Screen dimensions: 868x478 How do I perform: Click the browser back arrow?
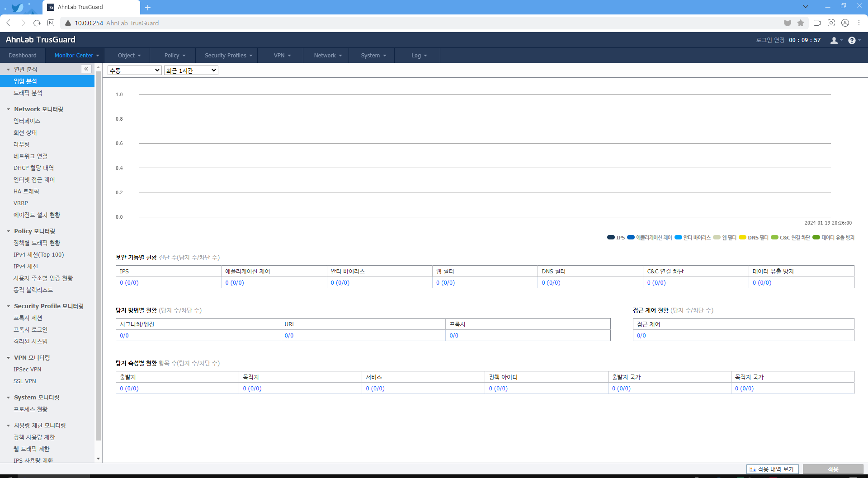coord(9,23)
